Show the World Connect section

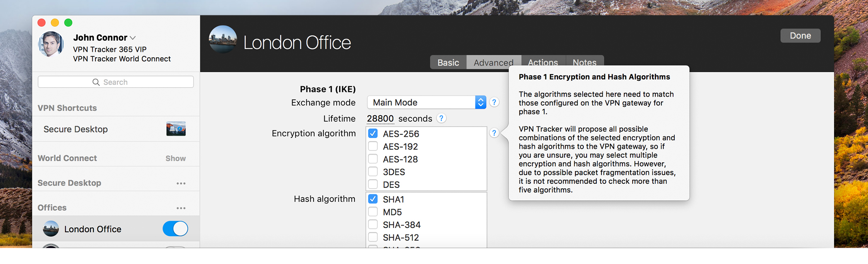click(x=175, y=159)
